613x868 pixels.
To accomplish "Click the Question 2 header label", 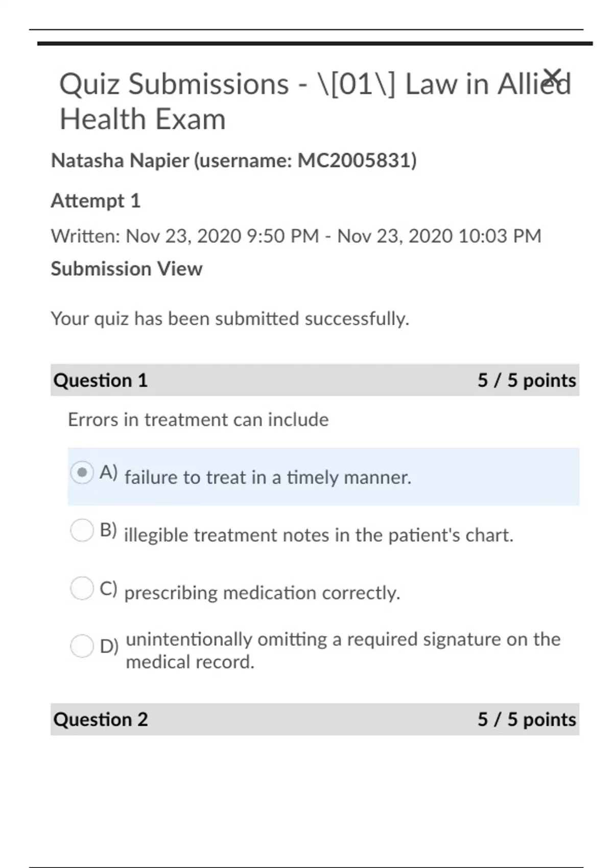I will tap(101, 719).
